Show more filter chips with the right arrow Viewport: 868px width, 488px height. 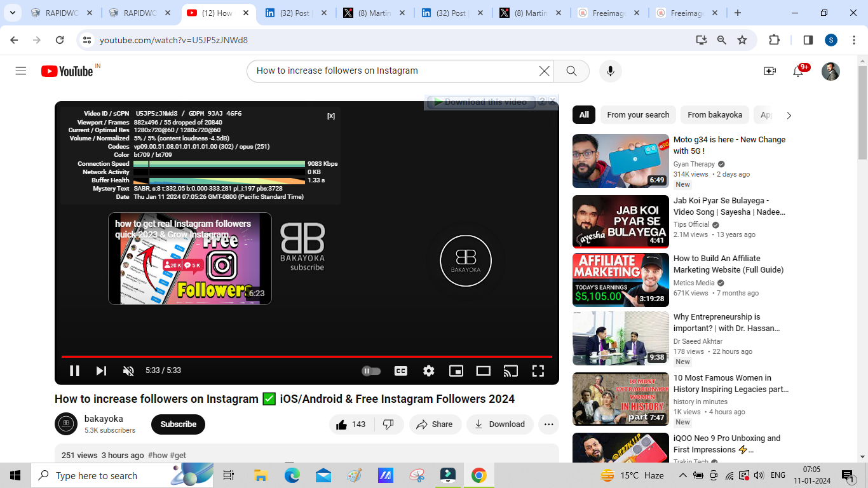click(789, 115)
